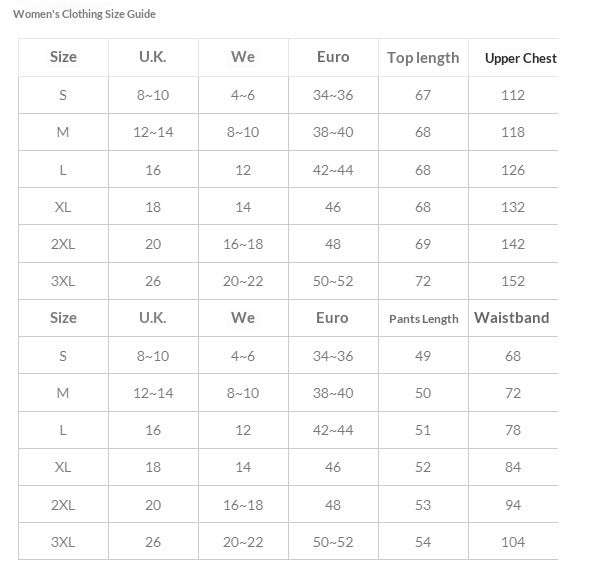The image size is (595, 567).
Task: Select the first table's Euro header
Action: pyautogui.click(x=333, y=57)
